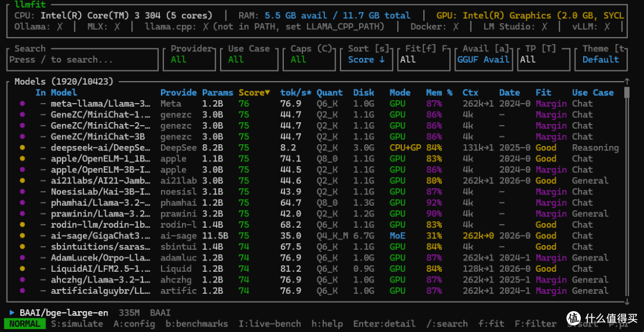Click the BAAI/bge-large-en model name

coord(64,313)
